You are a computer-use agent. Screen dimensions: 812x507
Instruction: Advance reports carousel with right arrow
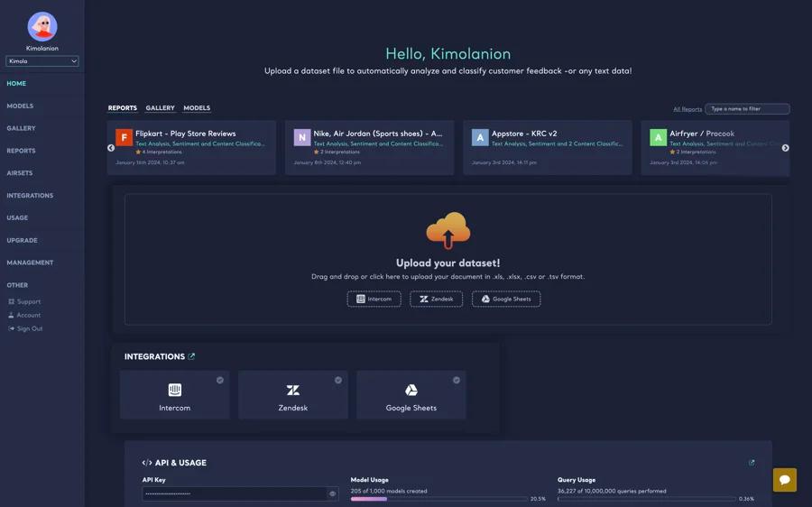coord(786,148)
